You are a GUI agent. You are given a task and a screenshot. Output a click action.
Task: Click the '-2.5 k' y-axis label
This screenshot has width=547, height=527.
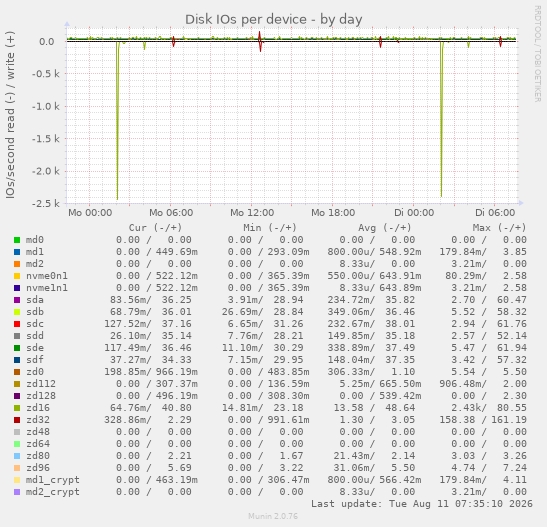(x=46, y=203)
